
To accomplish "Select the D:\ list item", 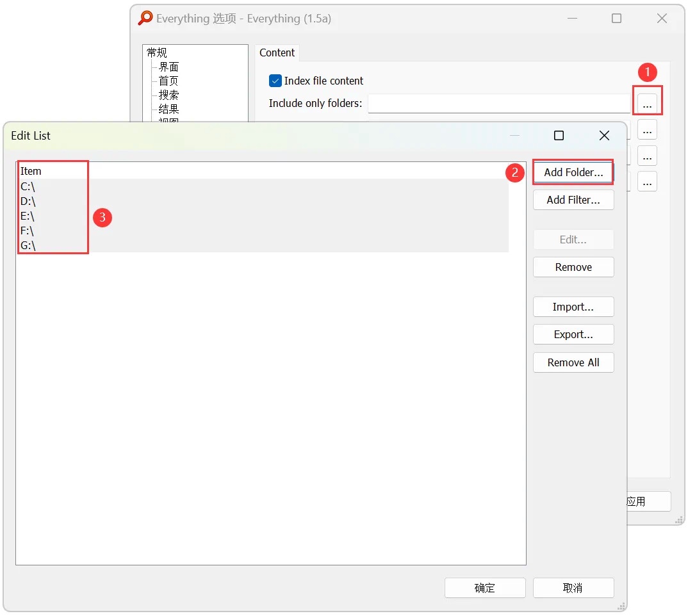I will pyautogui.click(x=263, y=201).
